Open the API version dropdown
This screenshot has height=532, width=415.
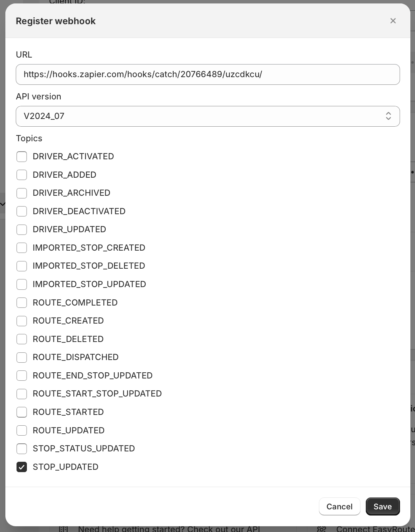207,116
